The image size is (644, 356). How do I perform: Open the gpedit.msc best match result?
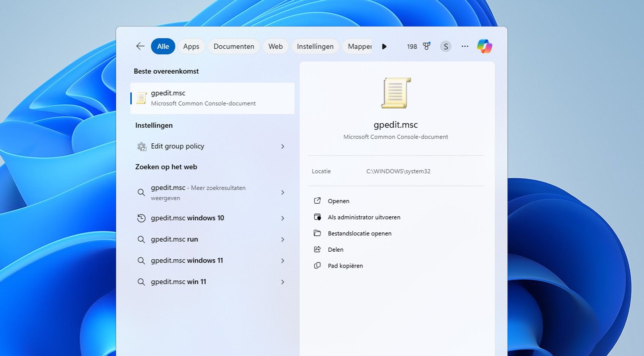(213, 98)
